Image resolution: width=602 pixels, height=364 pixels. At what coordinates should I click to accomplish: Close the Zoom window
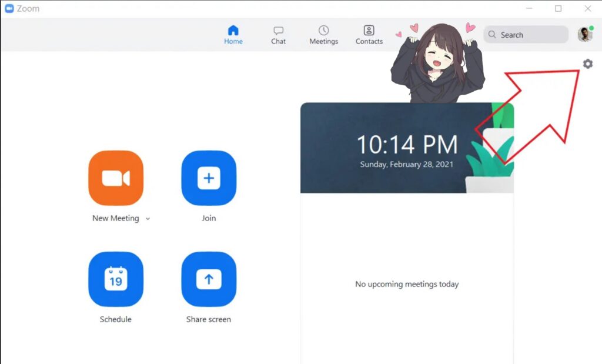click(x=588, y=8)
